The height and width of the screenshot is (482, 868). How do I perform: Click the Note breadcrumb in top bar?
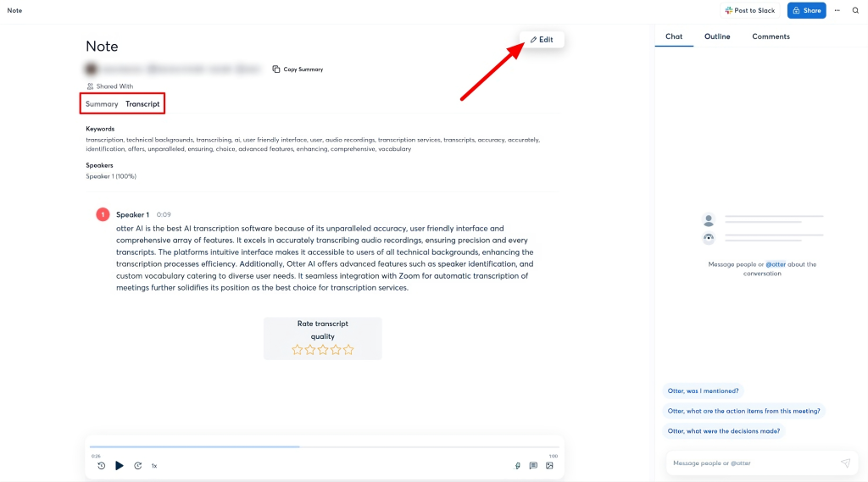[14, 10]
